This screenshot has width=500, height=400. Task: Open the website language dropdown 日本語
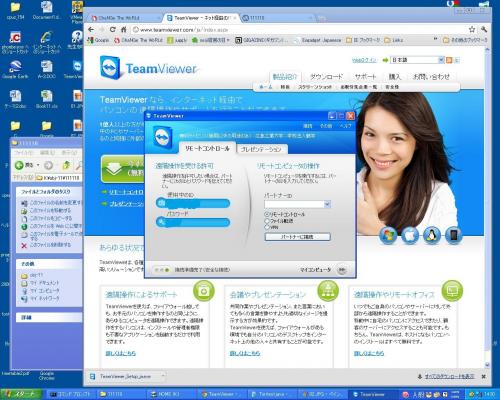[441, 60]
